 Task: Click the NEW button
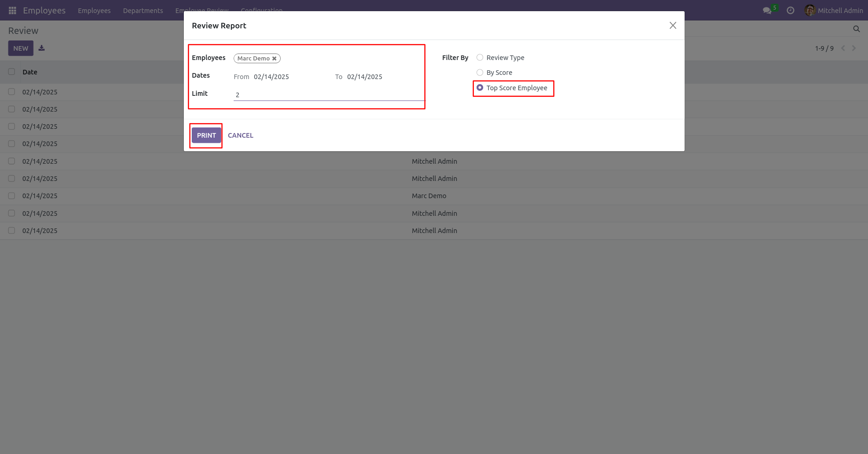click(x=20, y=48)
